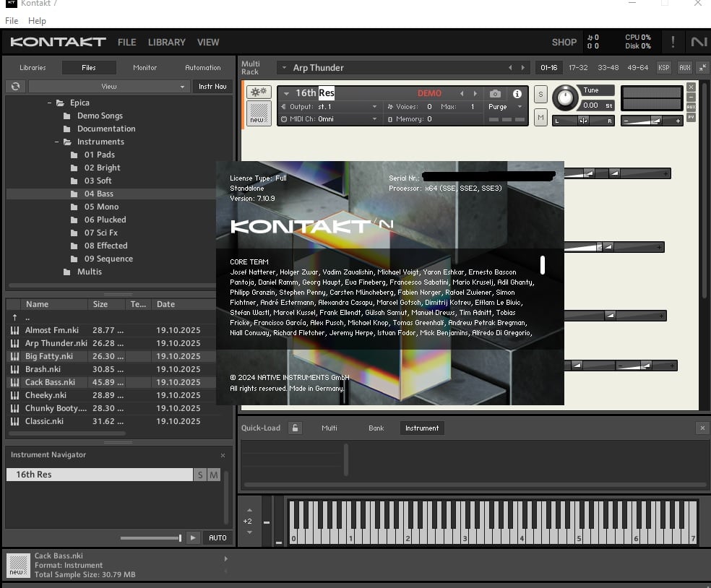
Task: Solo the 16th Res instrument
Action: [x=540, y=95]
